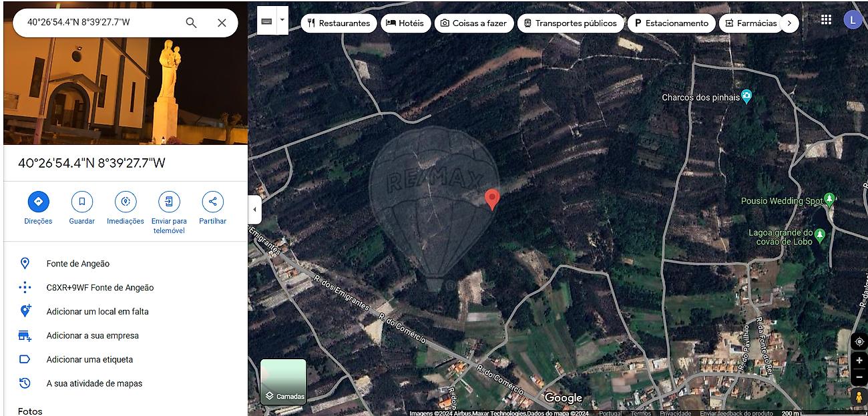This screenshot has width=868, height=416.
Task: Switch map layers via the Camadas thumbnail
Action: [283, 382]
